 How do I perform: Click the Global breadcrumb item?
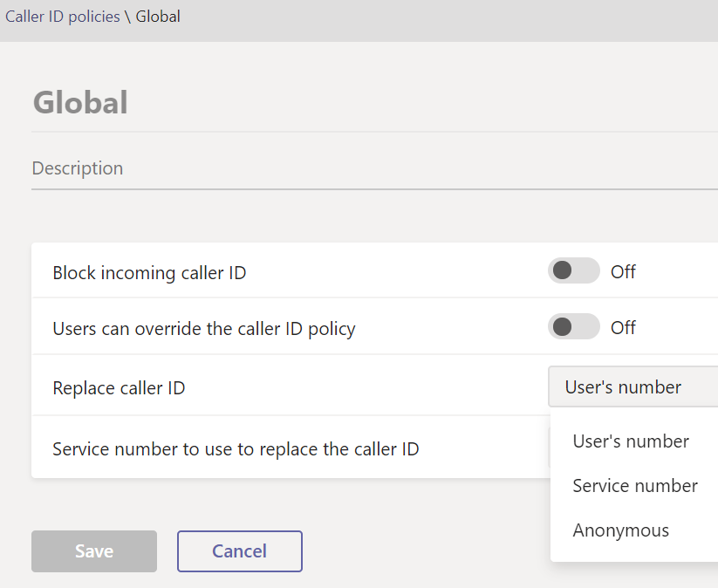(158, 17)
